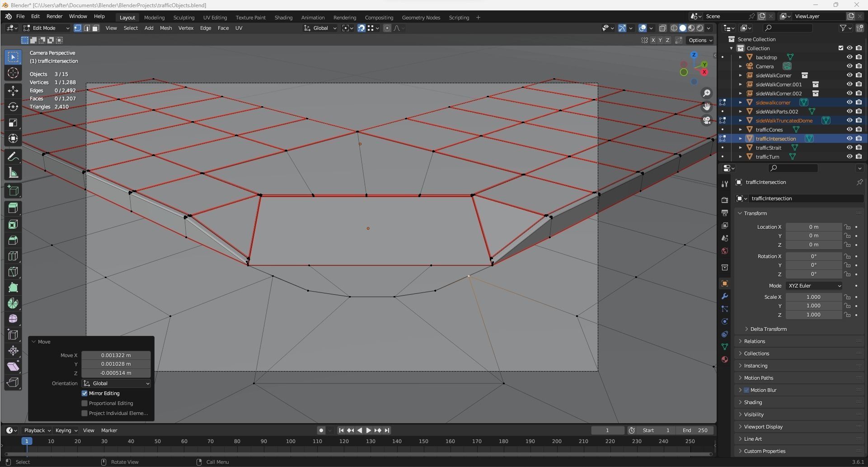Image resolution: width=868 pixels, height=467 pixels.
Task: Open the Render properties tab
Action: click(725, 200)
